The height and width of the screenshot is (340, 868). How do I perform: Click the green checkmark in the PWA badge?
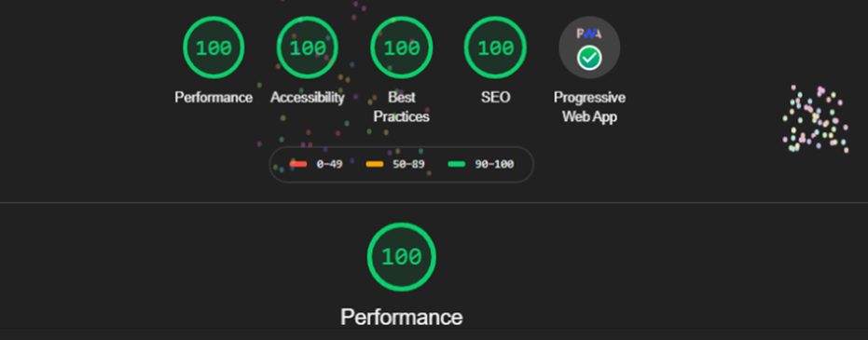coord(589,58)
